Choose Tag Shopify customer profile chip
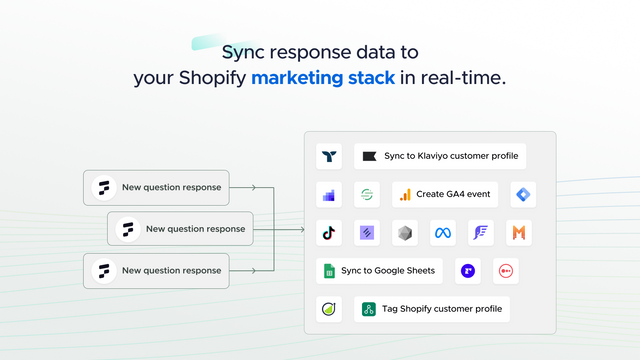640x360 pixels. 432,309
